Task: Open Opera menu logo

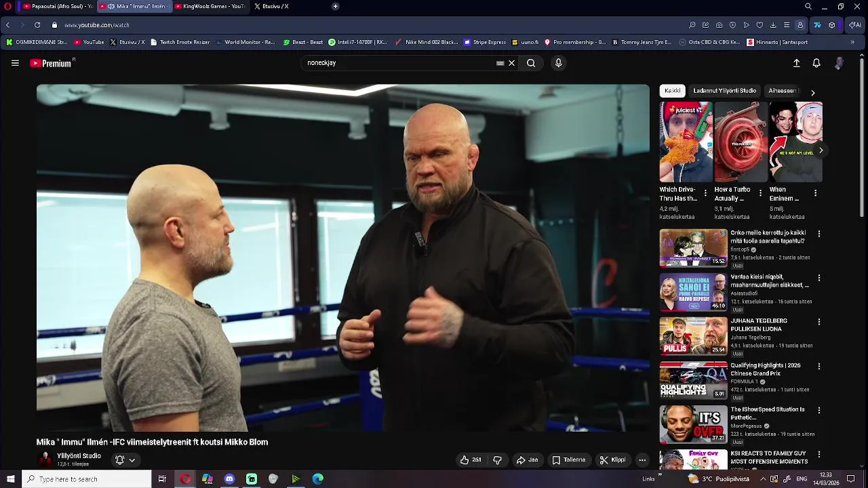Action: point(7,6)
